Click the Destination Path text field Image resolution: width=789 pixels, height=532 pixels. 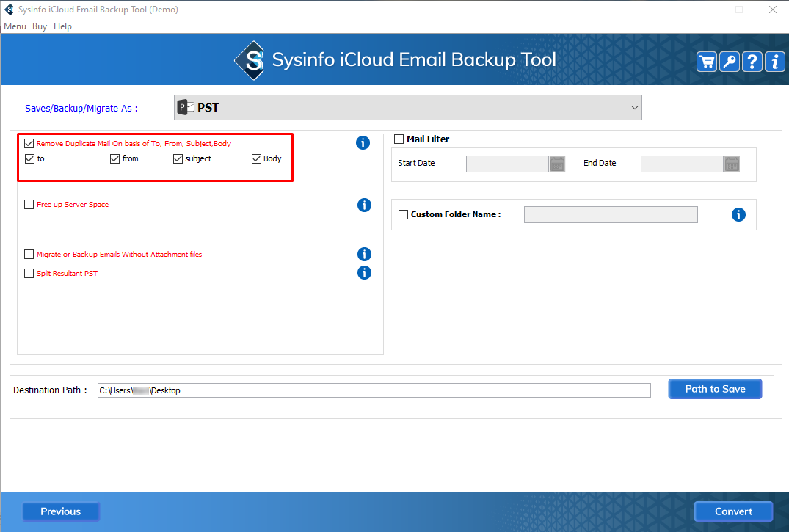[x=374, y=390]
